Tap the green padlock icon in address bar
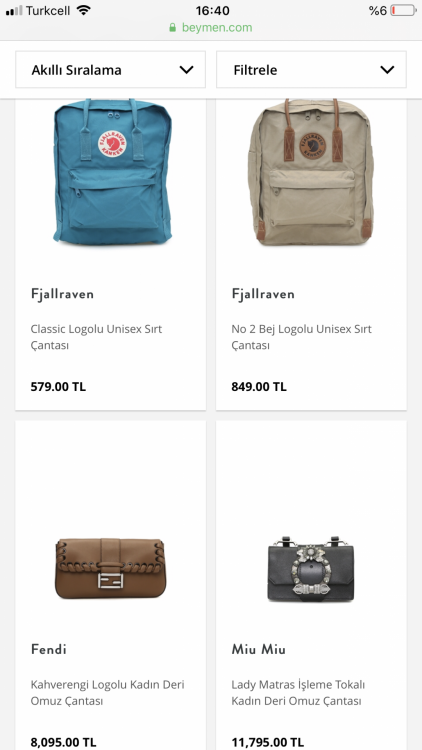This screenshot has height=750, width=422. [173, 28]
